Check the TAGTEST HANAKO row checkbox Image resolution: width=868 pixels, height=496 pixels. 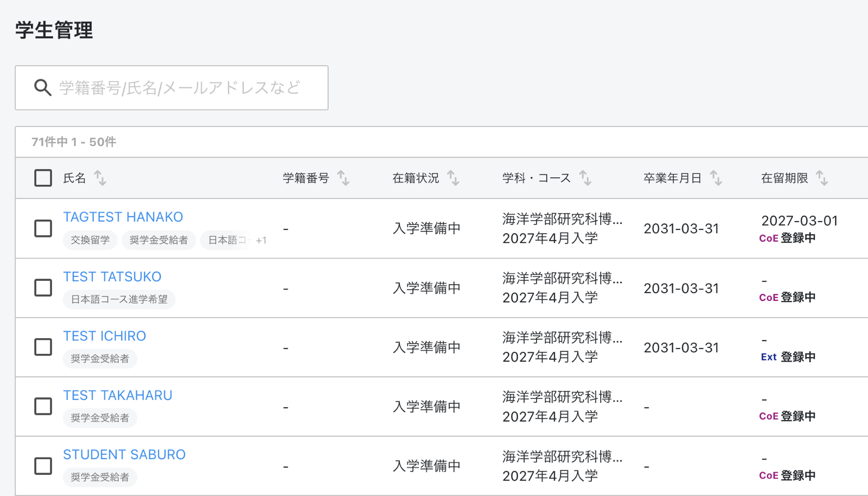click(x=43, y=228)
